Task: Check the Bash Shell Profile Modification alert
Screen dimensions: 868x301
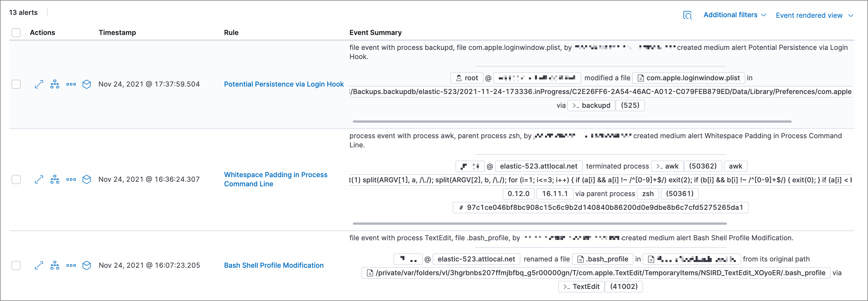Action: click(x=16, y=265)
